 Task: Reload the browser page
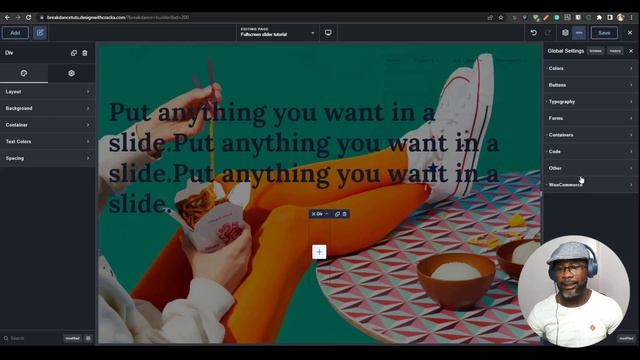29,17
